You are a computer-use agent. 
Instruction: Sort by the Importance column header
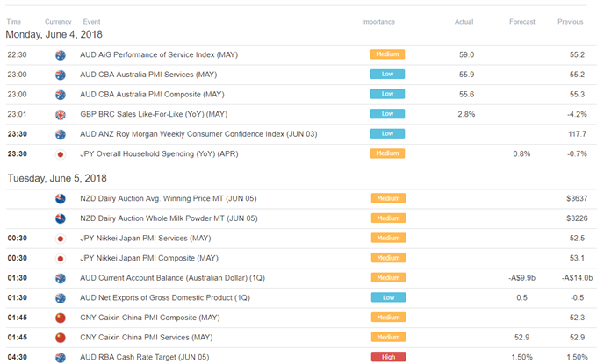coord(378,22)
